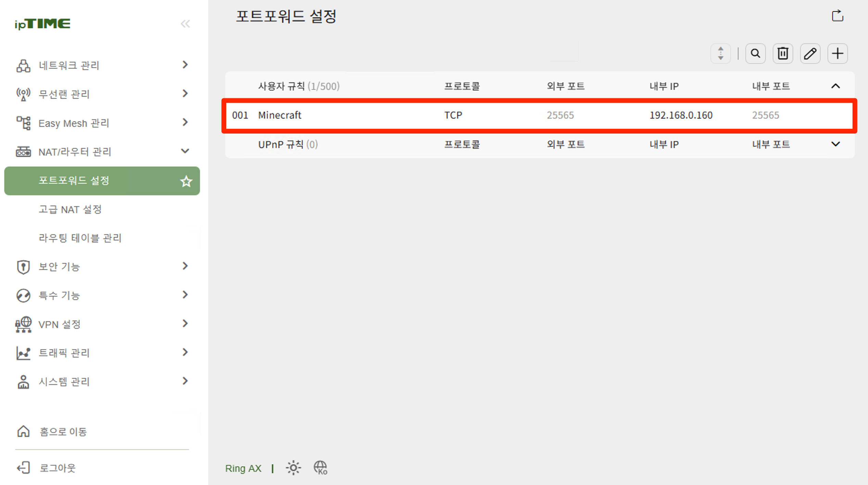
Task: Open 특수 기능 menu label
Action: 59,296
